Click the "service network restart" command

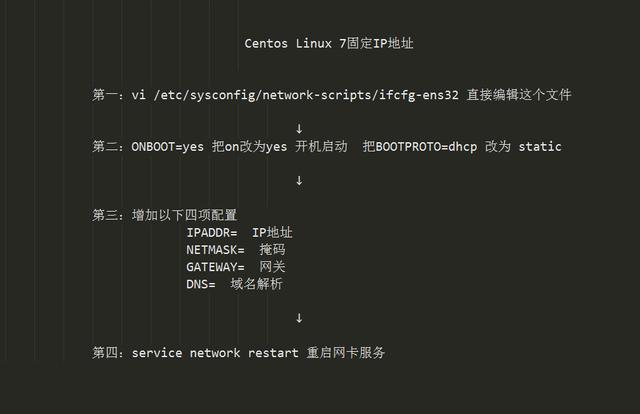pos(214,353)
